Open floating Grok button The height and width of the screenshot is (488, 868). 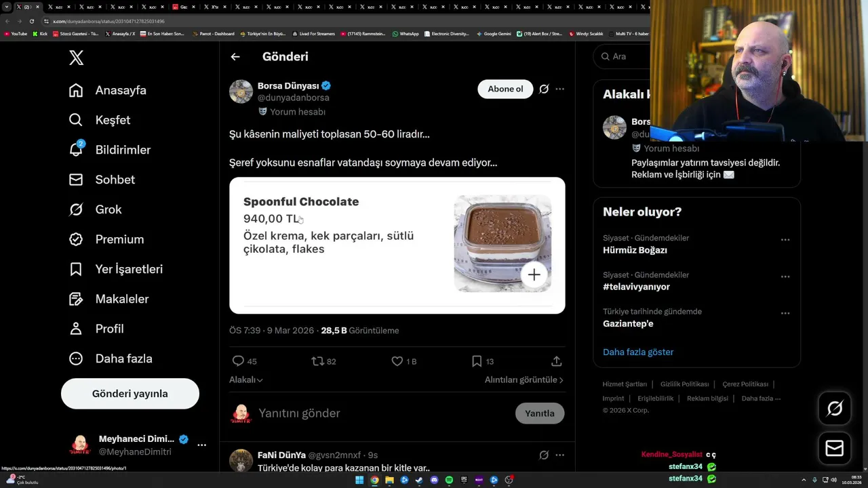(835, 409)
